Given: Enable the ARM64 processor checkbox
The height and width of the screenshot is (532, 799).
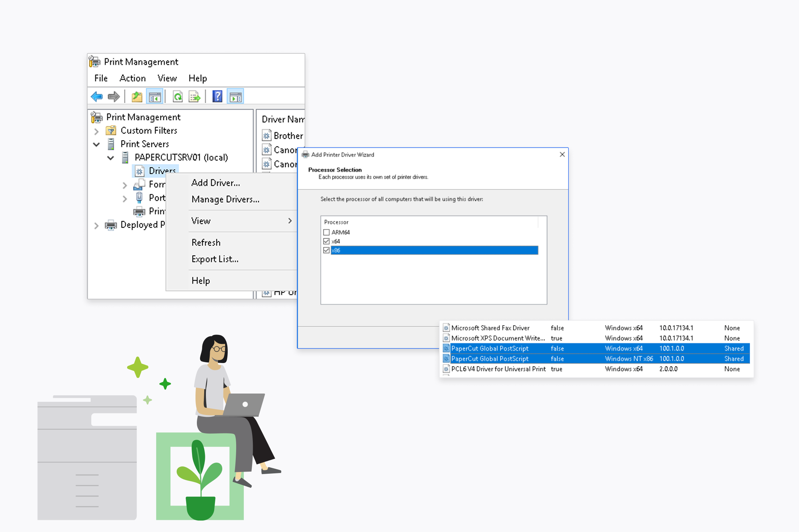Looking at the screenshot, I should [x=326, y=233].
